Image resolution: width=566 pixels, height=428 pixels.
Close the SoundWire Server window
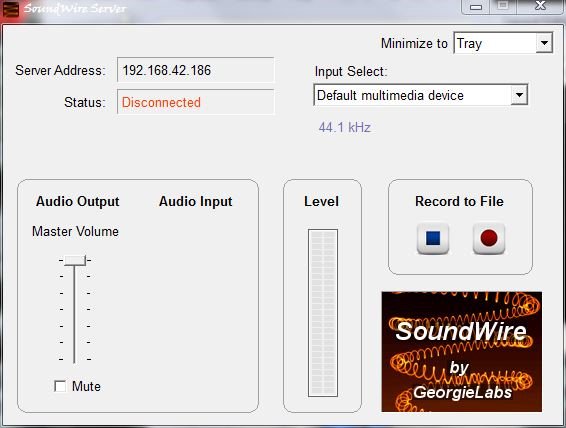point(540,6)
